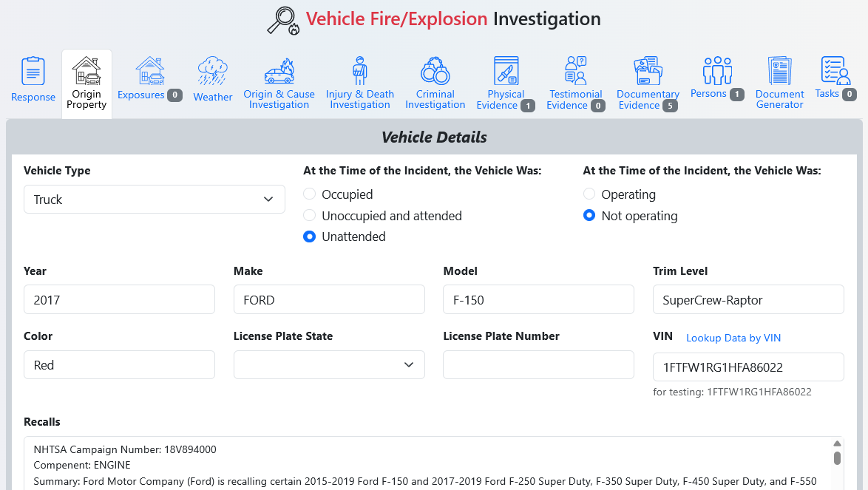Click the License Plate Number field
The image size is (868, 490).
(x=538, y=365)
